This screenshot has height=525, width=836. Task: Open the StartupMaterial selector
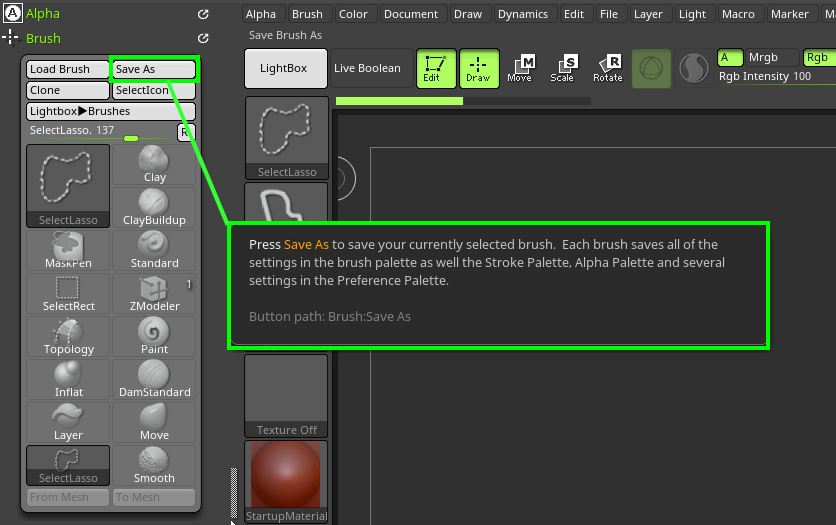coord(287,482)
